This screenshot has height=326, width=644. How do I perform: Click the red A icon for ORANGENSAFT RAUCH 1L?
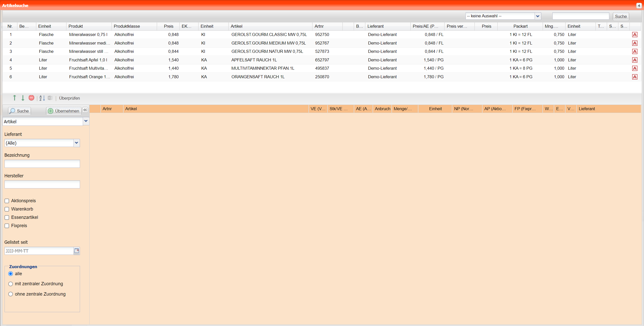[x=635, y=77]
